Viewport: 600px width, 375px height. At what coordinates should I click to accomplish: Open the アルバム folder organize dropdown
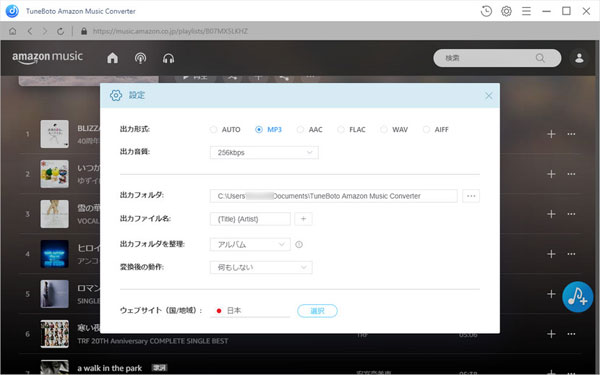(250, 245)
